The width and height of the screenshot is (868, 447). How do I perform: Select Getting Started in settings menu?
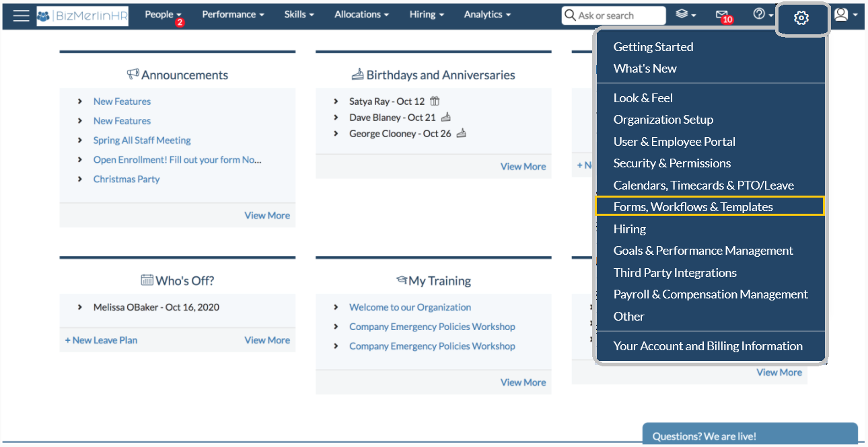[653, 46]
